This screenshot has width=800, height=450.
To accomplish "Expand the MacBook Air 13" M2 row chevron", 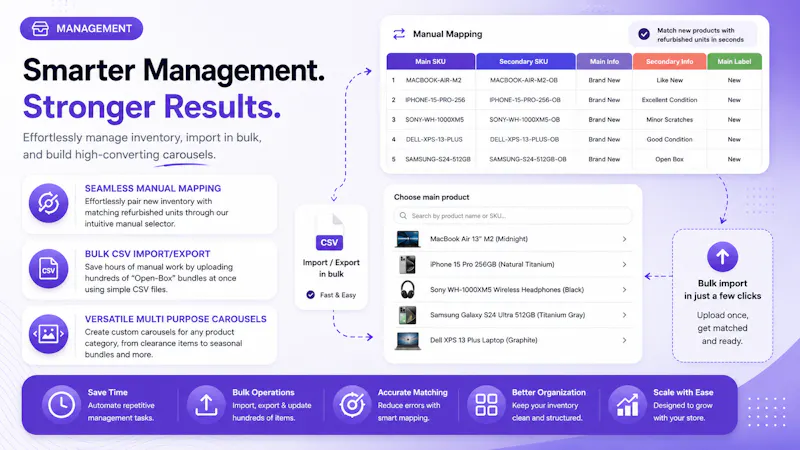I will [x=624, y=239].
